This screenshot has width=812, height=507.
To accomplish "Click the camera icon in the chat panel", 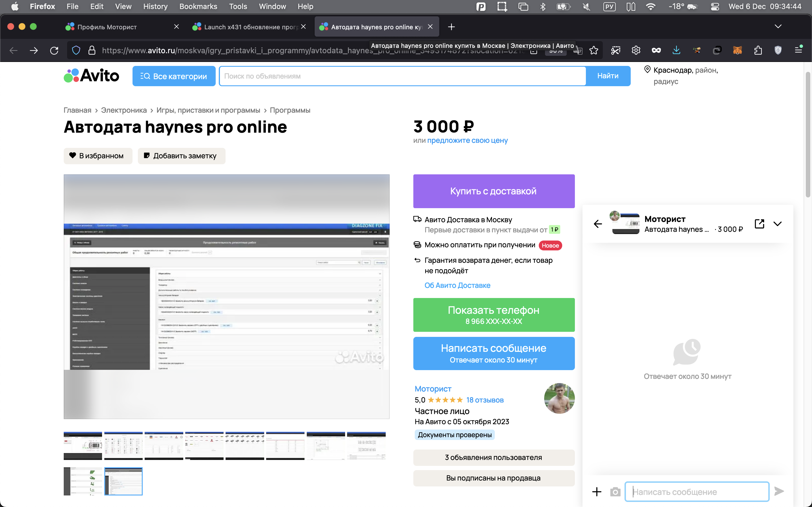I will (615, 492).
